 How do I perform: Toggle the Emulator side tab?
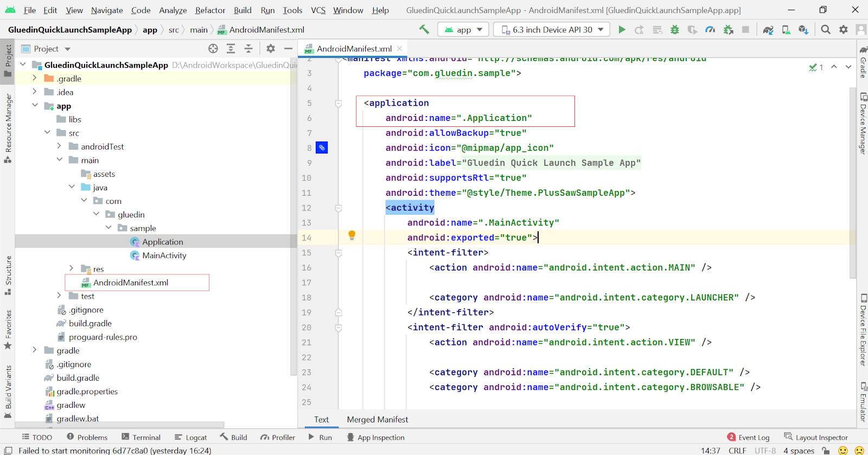click(863, 402)
